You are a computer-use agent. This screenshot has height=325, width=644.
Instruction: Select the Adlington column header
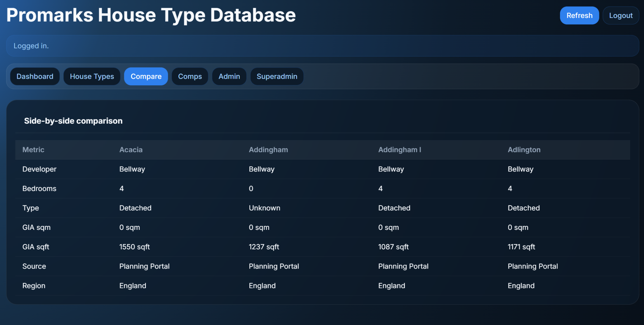[524, 150]
